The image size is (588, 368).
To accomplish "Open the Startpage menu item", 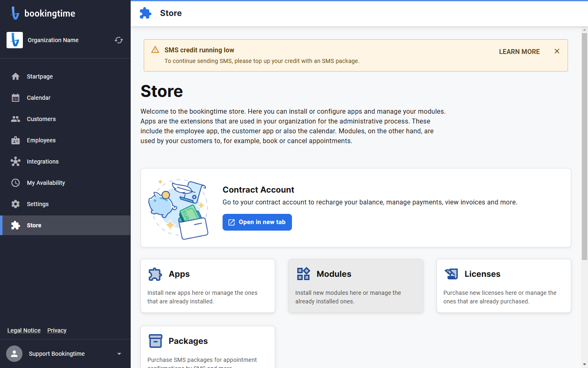I will point(65,76).
